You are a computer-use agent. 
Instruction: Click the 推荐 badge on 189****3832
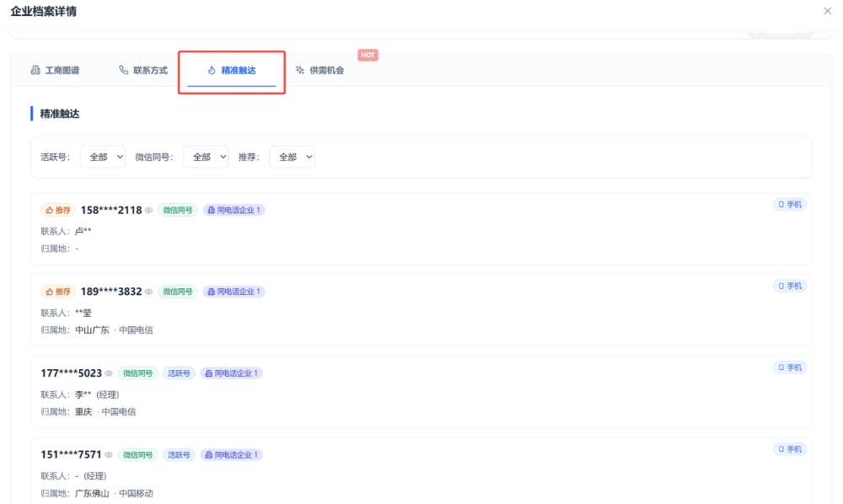[58, 292]
